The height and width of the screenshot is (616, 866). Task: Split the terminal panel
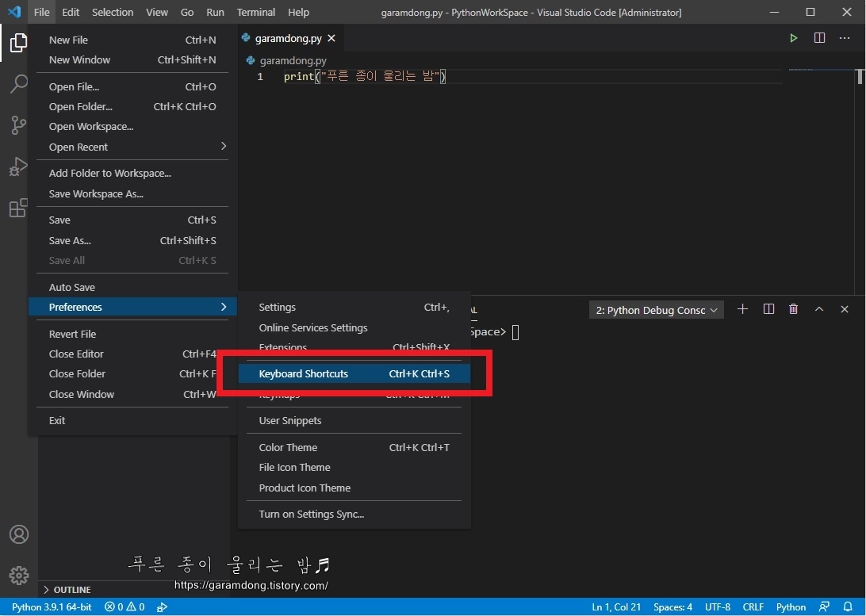(768, 309)
